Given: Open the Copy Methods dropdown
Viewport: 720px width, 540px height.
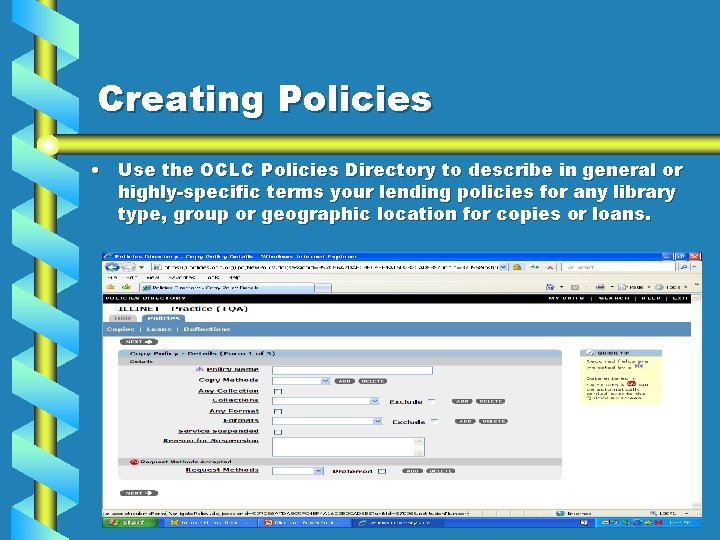Looking at the screenshot, I should click(x=301, y=381).
